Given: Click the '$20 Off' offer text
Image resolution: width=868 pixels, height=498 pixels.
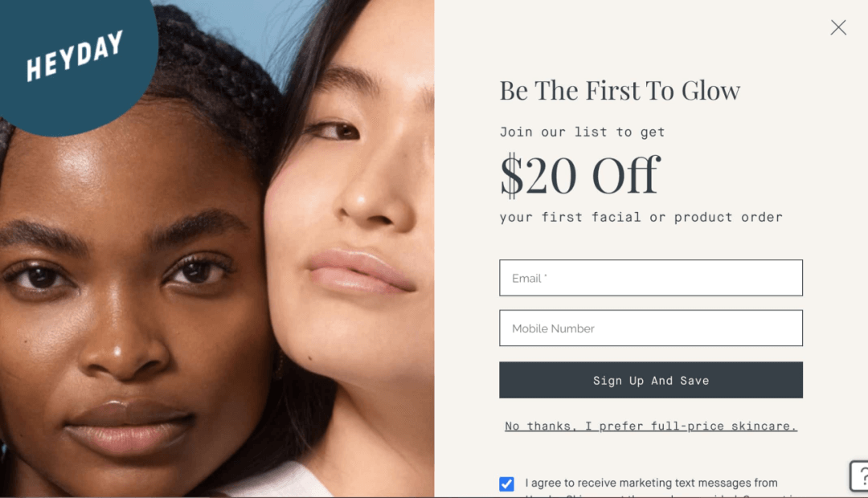Looking at the screenshot, I should pyautogui.click(x=579, y=176).
